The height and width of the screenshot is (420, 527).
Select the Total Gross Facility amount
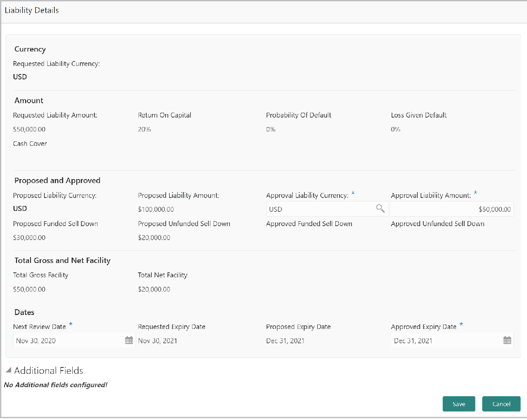[29, 289]
